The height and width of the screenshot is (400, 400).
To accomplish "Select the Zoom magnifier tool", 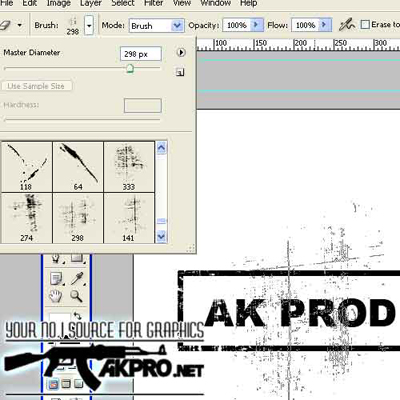I will pos(76,296).
